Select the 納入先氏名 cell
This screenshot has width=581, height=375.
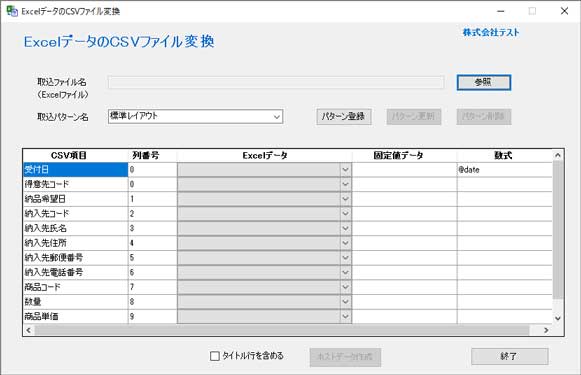tap(76, 228)
